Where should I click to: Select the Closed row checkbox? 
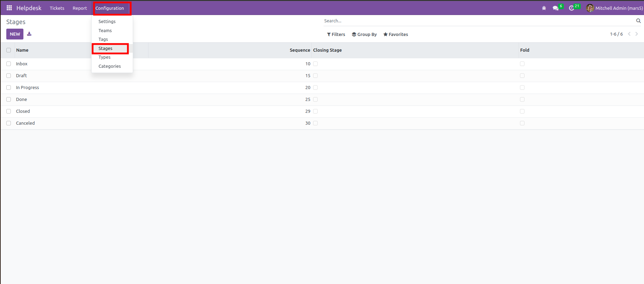[x=9, y=111]
